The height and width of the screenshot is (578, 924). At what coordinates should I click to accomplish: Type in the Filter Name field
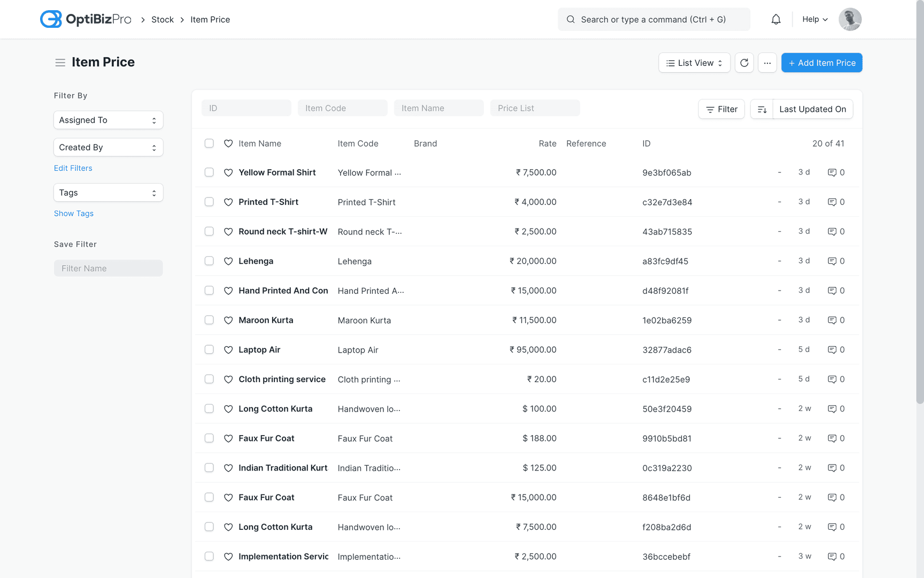pyautogui.click(x=108, y=268)
